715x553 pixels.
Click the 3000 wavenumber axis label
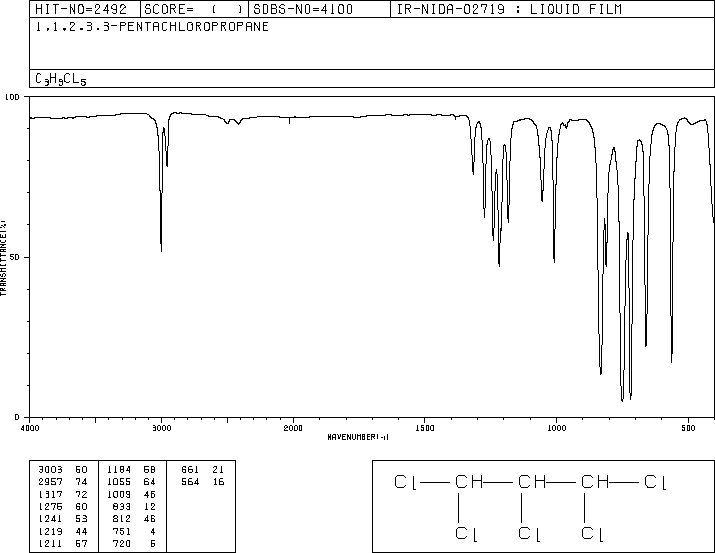(161, 428)
